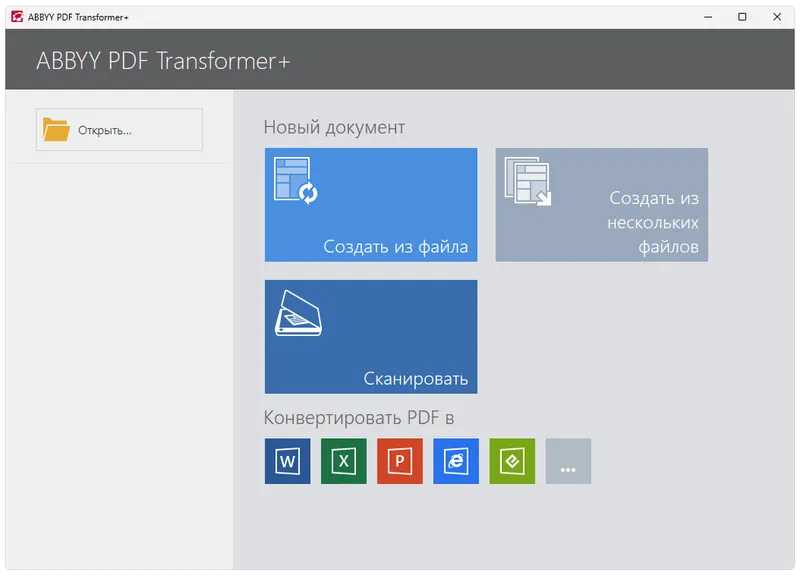Start scanning via the 'Сканировать' tile
The width and height of the screenshot is (800, 575).
pos(371,337)
